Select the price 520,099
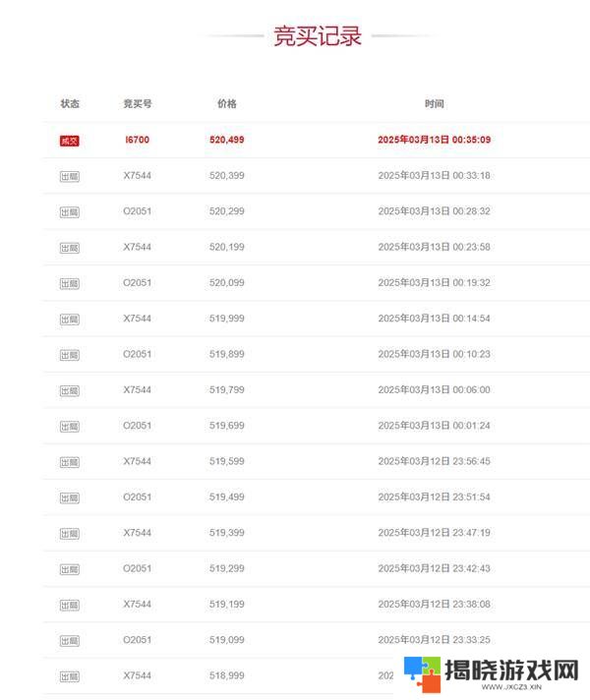Screen dimensions: 590x700 pyautogui.click(x=227, y=282)
